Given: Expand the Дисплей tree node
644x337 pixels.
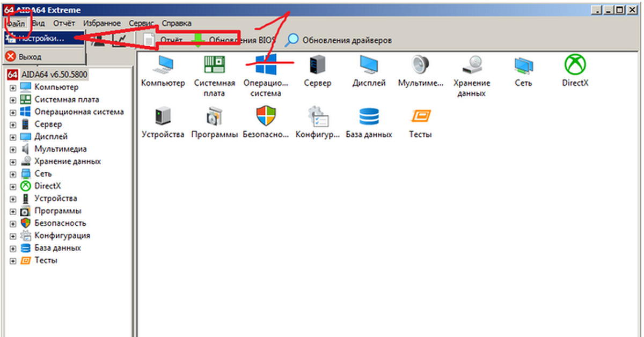Looking at the screenshot, I should (x=13, y=137).
